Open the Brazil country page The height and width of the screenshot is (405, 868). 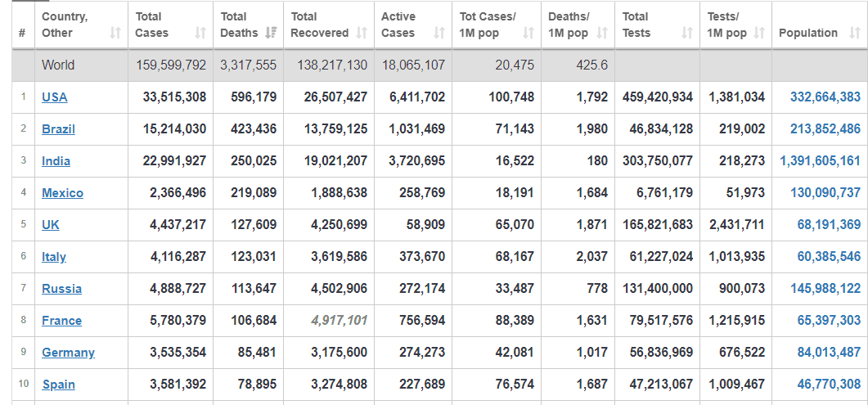point(58,129)
